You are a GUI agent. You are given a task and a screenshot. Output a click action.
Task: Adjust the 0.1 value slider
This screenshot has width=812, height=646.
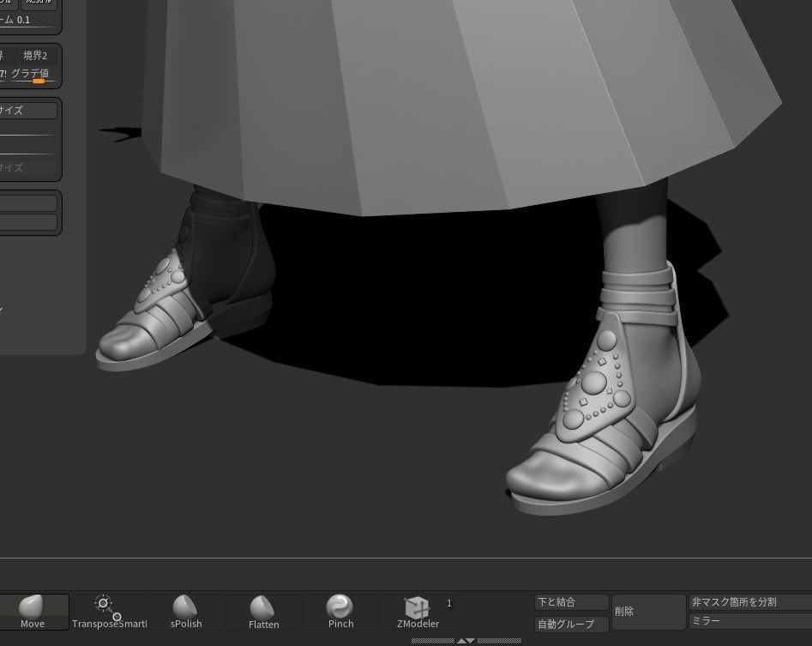pos(27,21)
